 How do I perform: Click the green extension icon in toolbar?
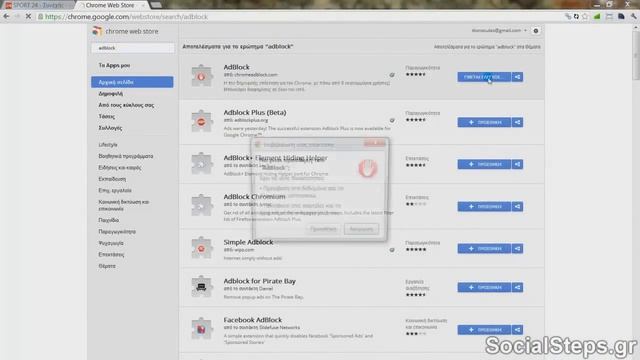(597, 16)
